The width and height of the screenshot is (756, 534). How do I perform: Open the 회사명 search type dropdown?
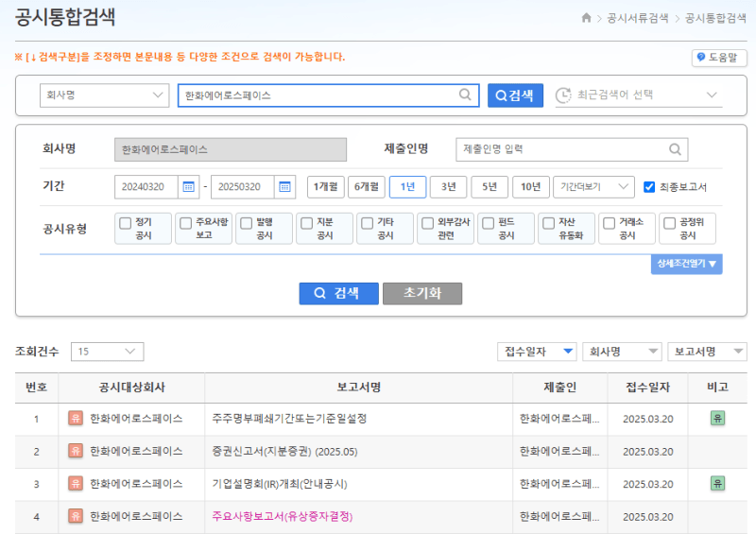coord(104,95)
